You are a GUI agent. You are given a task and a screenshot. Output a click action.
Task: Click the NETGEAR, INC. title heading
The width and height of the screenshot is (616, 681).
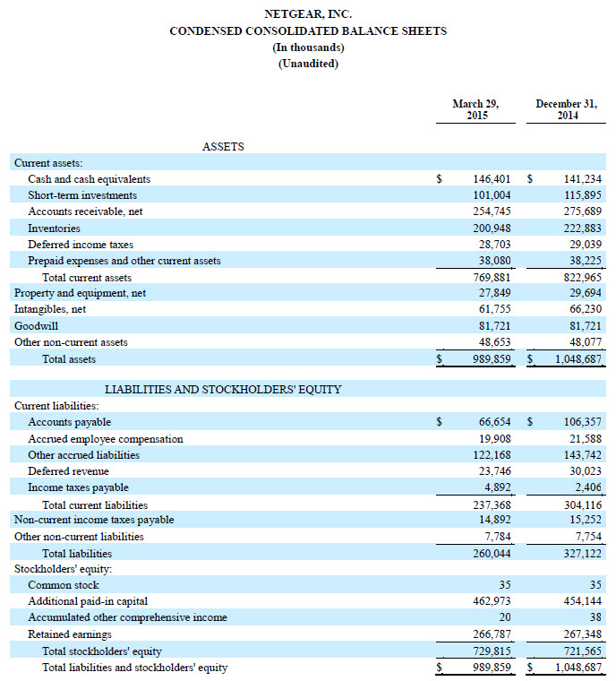click(x=308, y=15)
